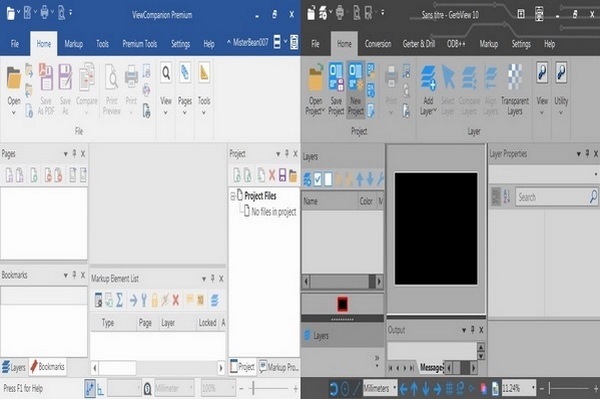Click save icon in Project panel toolbar
600x400 pixels.
coord(282,175)
